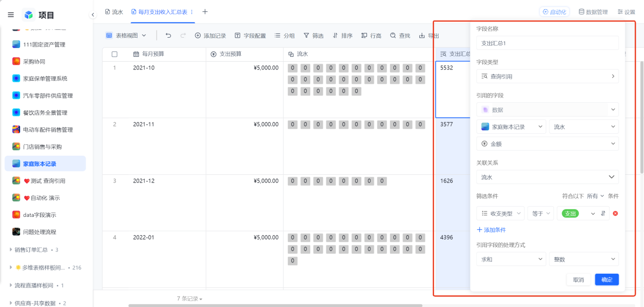Image resolution: width=644 pixels, height=307 pixels.
Task: Select 家庭账本记录 in sidebar
Action: pyautogui.click(x=45, y=164)
